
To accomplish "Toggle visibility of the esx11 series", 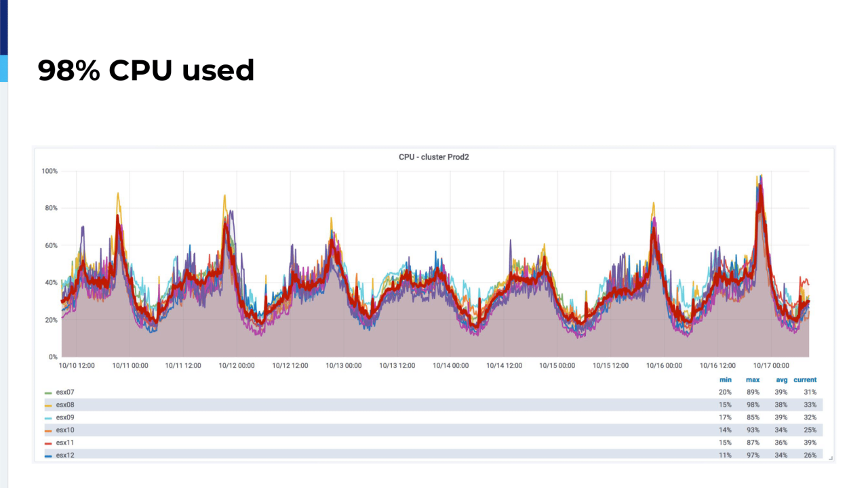I will (64, 442).
